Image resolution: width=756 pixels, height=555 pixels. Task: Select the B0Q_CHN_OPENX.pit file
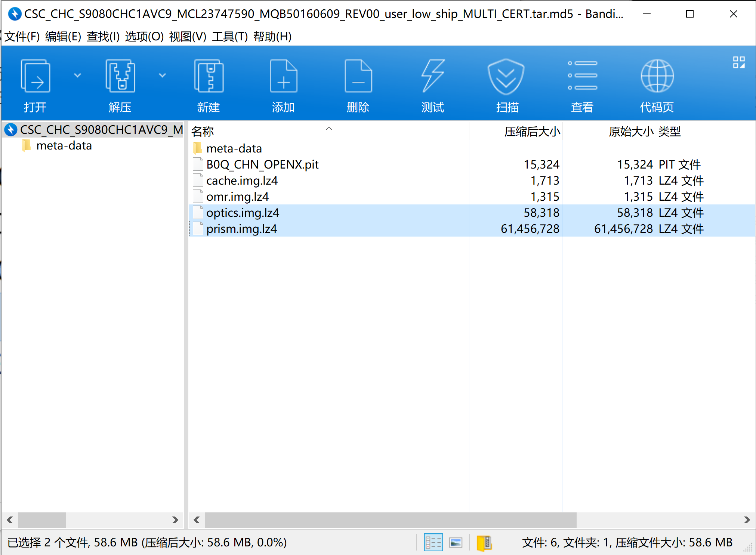[472, 164]
